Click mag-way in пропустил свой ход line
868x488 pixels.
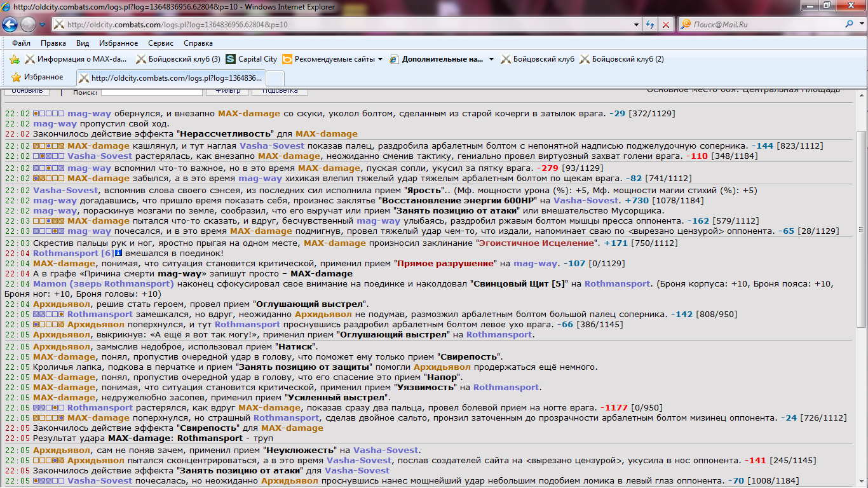(x=55, y=124)
